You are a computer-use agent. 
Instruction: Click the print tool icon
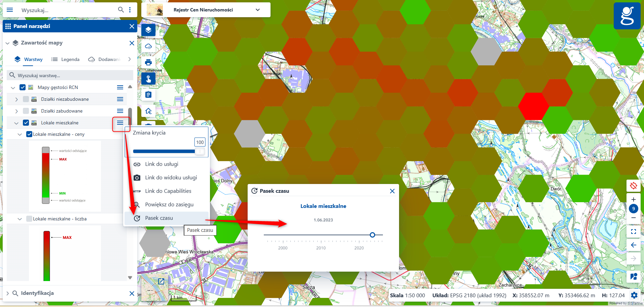148,62
